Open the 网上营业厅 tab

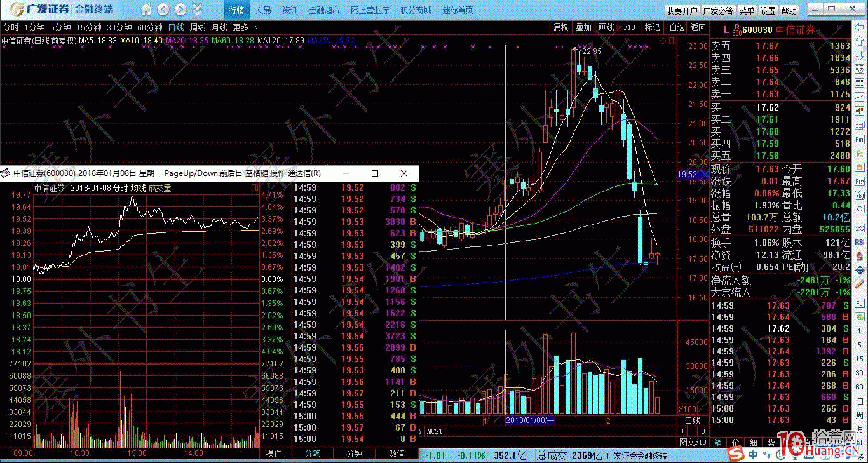point(370,10)
